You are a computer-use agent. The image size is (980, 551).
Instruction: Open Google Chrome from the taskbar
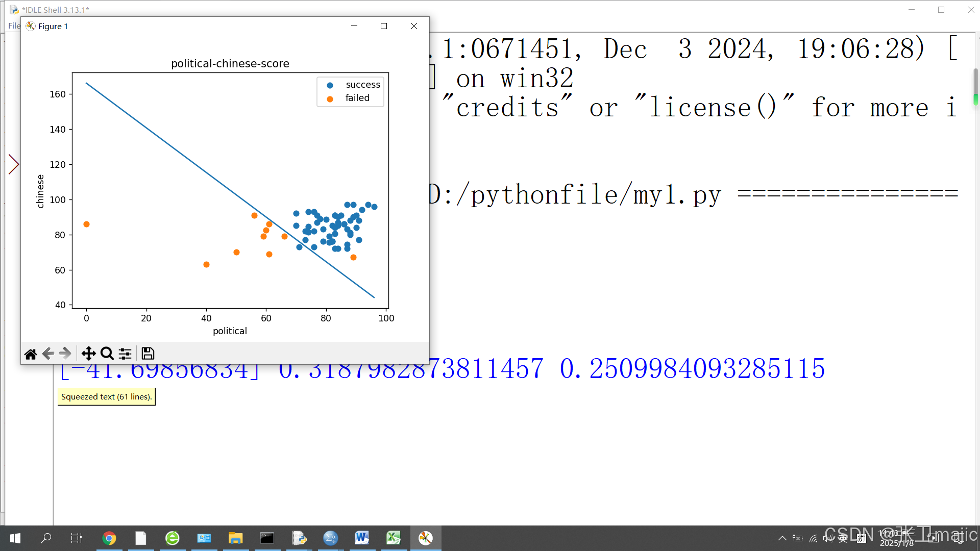point(109,538)
